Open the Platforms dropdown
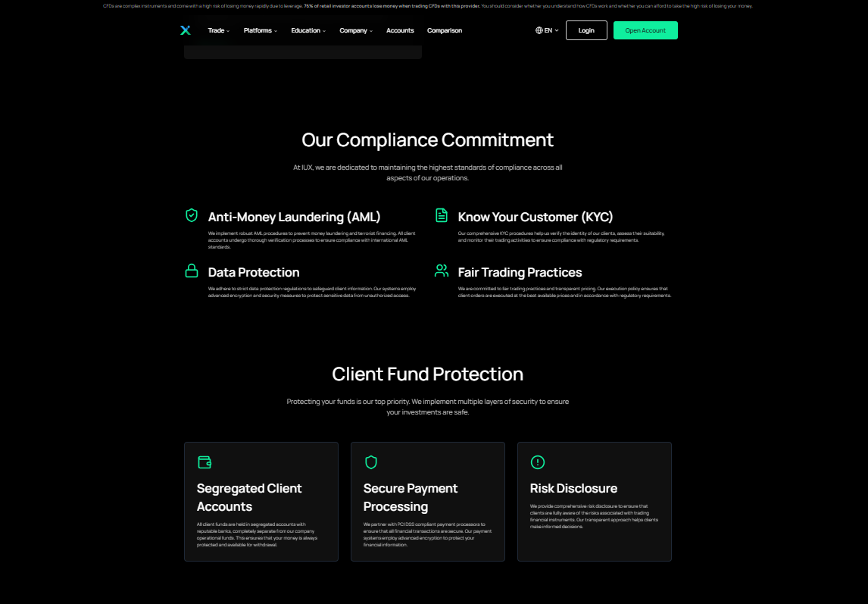The width and height of the screenshot is (868, 604). click(258, 30)
